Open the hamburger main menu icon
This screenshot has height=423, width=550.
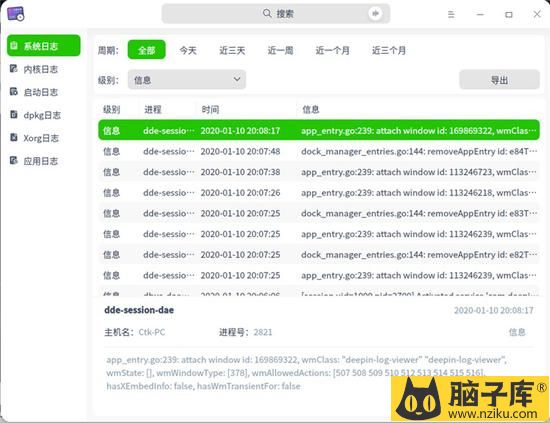click(x=451, y=14)
